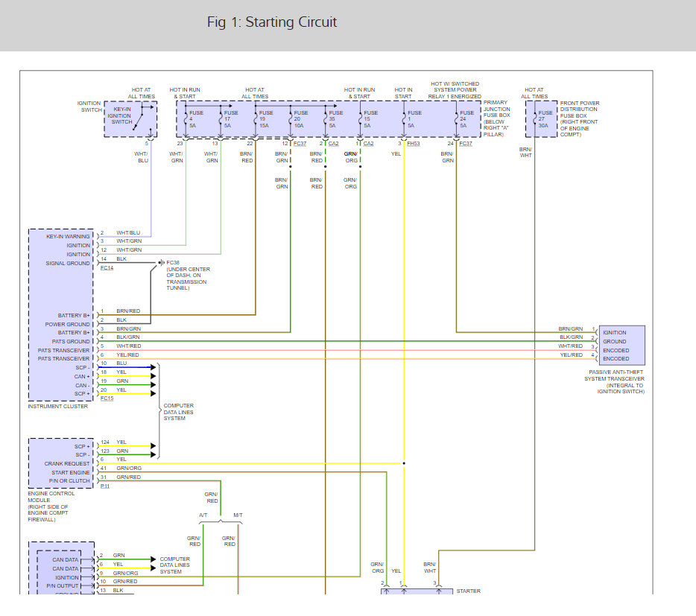This screenshot has height=616, width=696.
Task: Select the CRANK REQUEST pin label
Action: point(66,463)
